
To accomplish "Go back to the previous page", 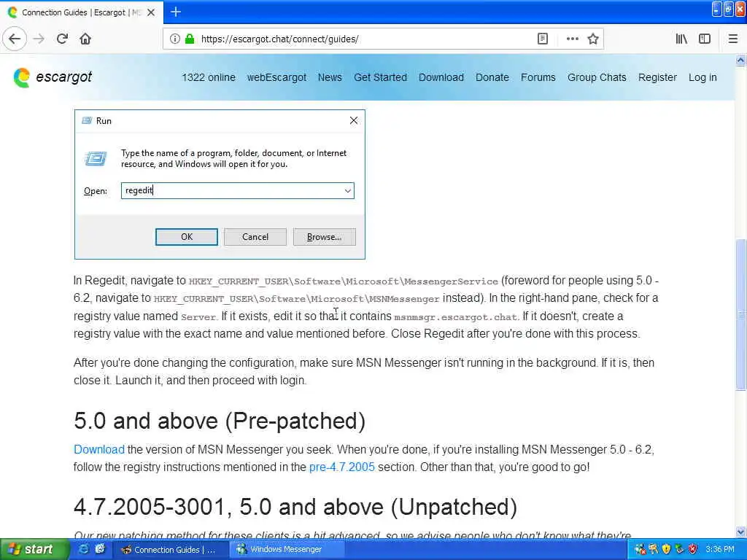I will (15, 39).
